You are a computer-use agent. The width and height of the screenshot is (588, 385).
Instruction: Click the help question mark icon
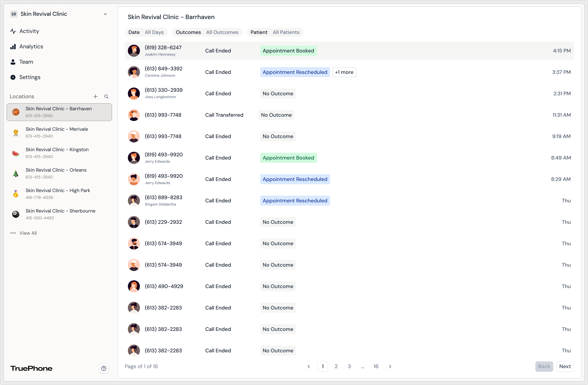104,368
